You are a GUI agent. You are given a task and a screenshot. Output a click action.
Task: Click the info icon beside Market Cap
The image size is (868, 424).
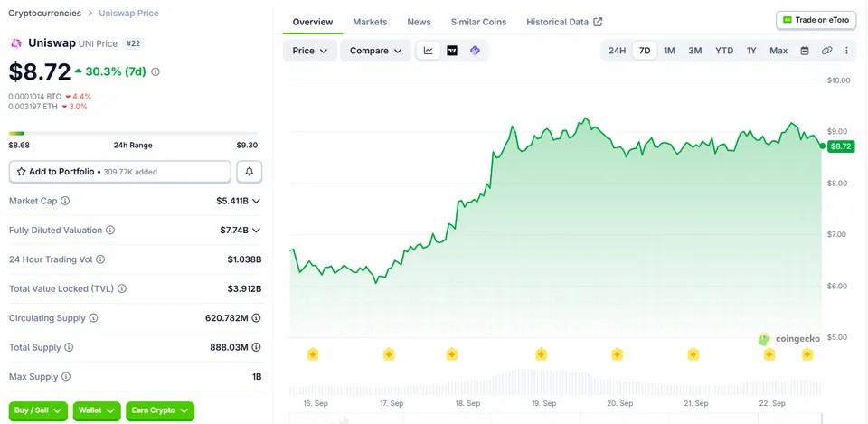[65, 201]
